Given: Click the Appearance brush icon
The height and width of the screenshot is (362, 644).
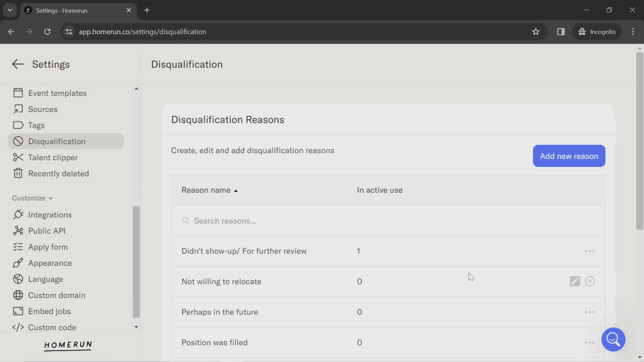Looking at the screenshot, I should (x=18, y=263).
